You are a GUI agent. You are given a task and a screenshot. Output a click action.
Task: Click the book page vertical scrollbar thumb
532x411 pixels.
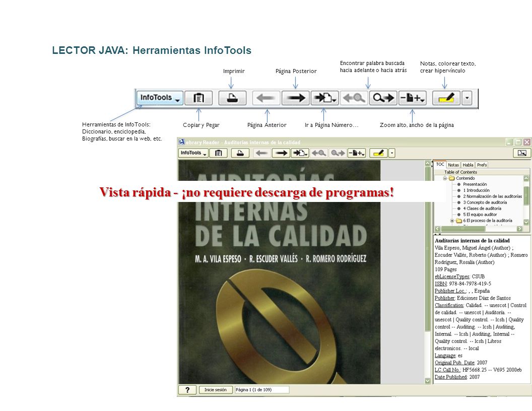pyautogui.click(x=428, y=249)
